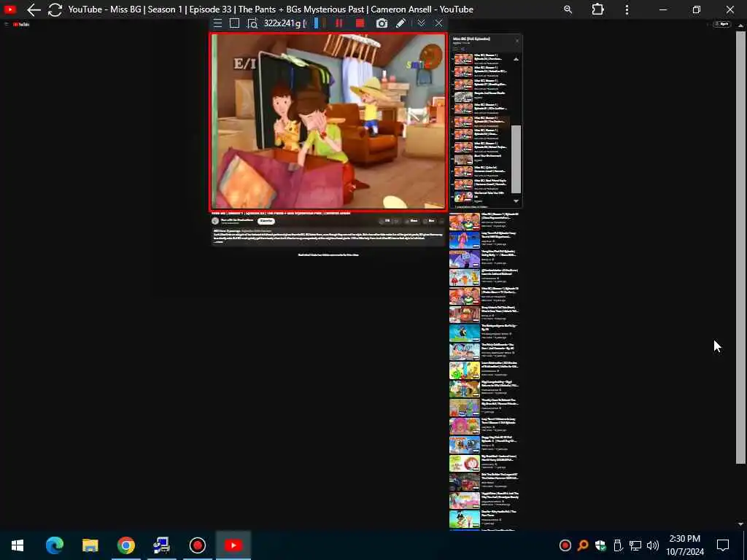Play the first video in the playlist panel
Viewport: 747px width, 560px height.
pos(481,59)
